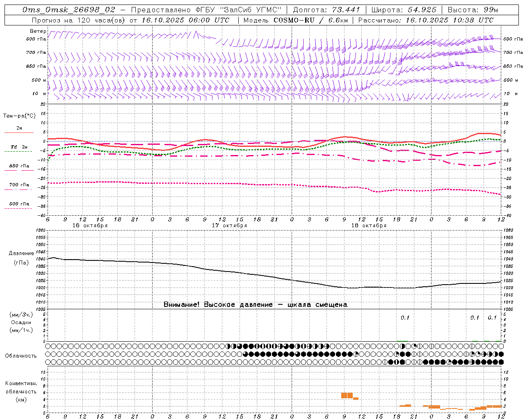
Task: Click the station name Oms_Omsk_26698_02
Action: 69,10
